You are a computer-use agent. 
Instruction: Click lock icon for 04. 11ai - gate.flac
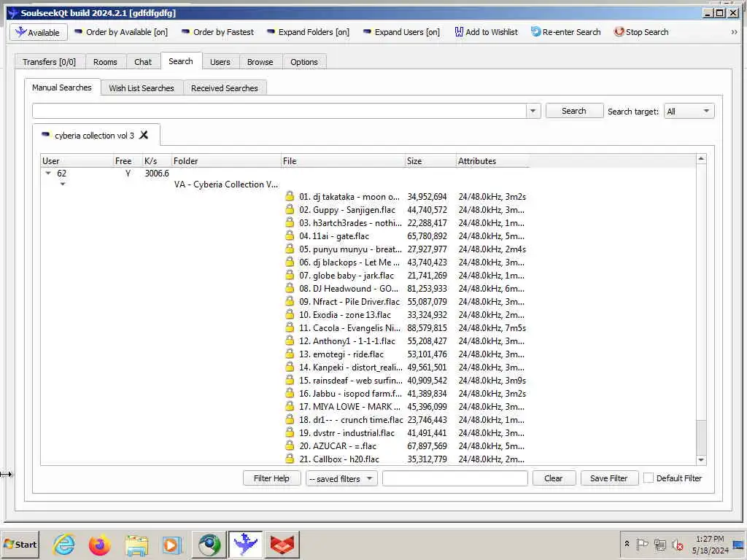290,236
